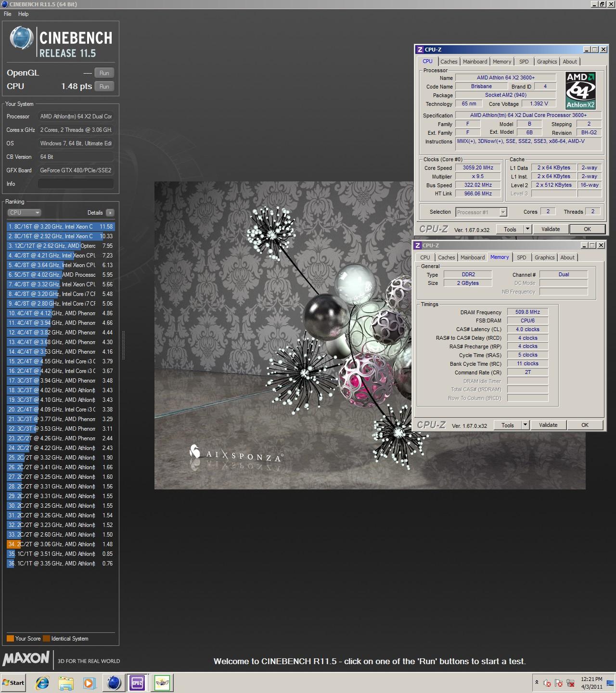Click the Your Score orange legend swatch
This screenshot has width=616, height=693.
click(10, 639)
